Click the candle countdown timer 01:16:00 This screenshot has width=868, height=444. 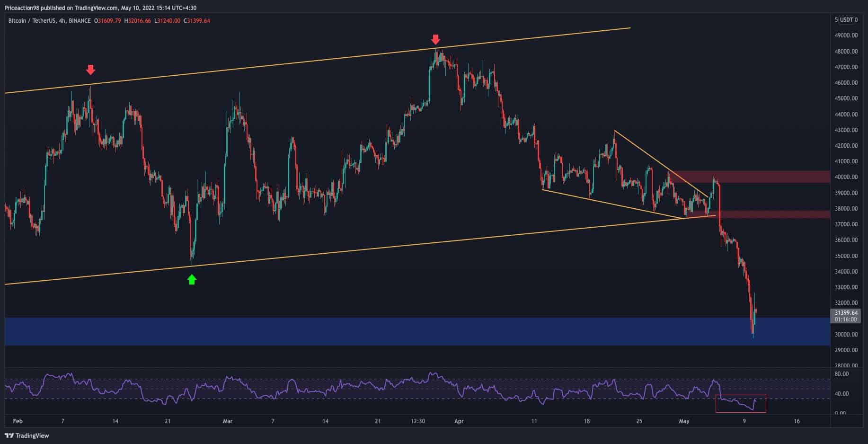(846, 320)
